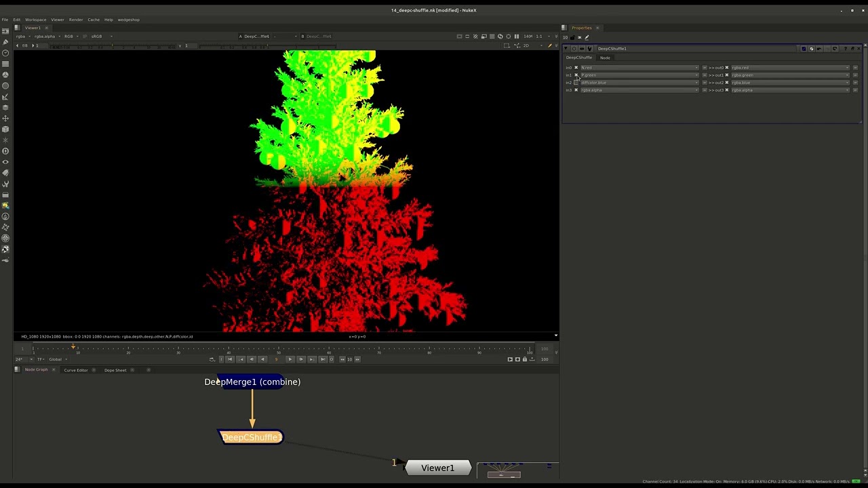Screen dimensions: 868x488
Task: Open the out0 rgba.red output dropdown
Action: tap(790, 68)
